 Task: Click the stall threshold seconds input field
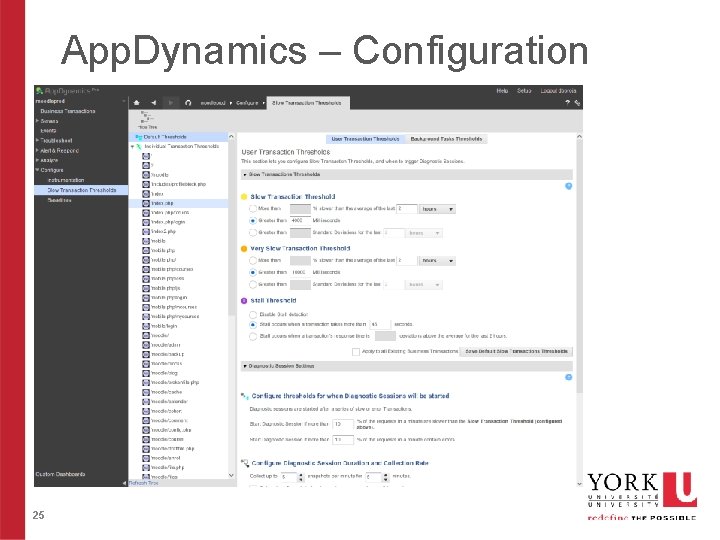coord(380,325)
